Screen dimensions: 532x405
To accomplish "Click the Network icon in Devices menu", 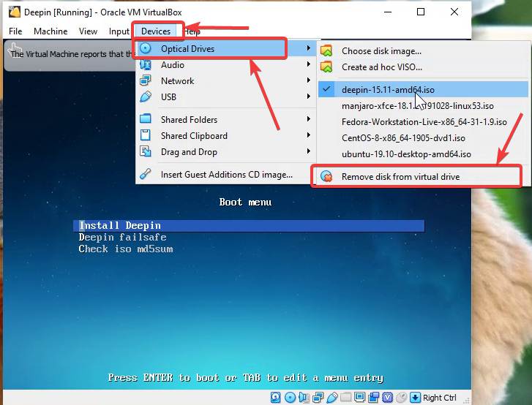I will pos(146,80).
